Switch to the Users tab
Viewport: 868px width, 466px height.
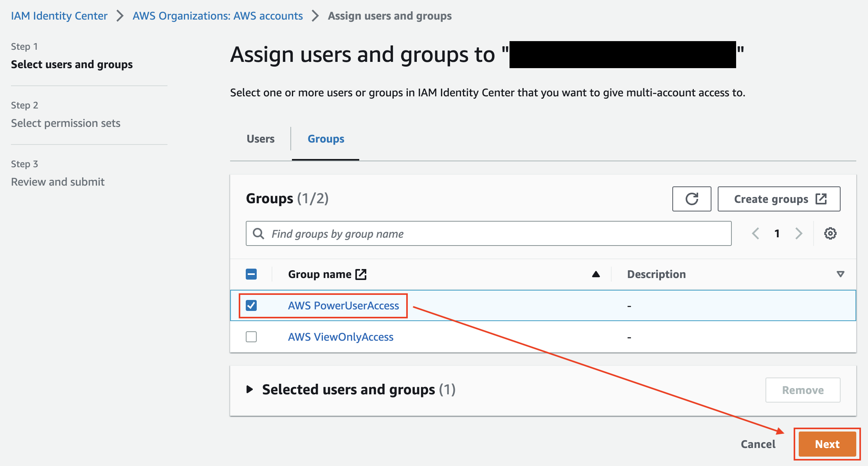tap(260, 139)
